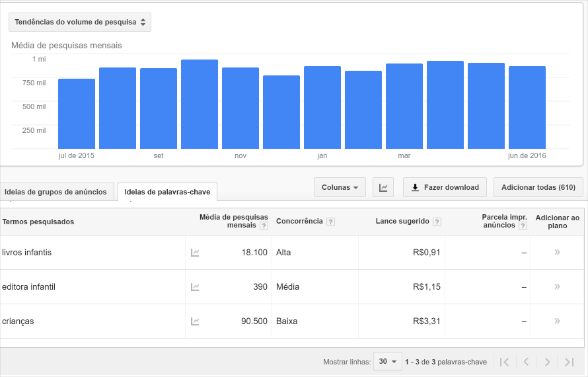Click 'Adicionar todas (610)' button
This screenshot has height=377, width=588.
538,187
